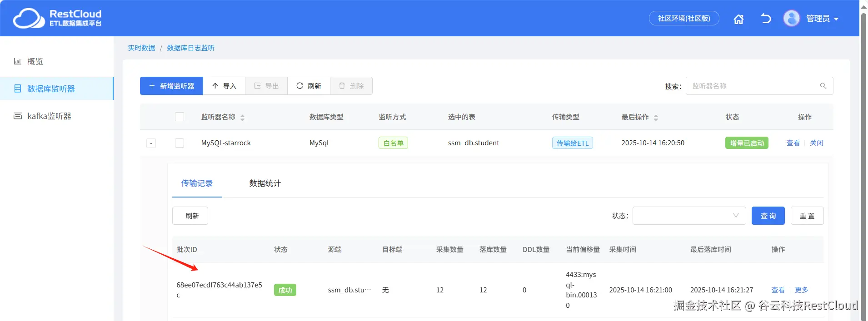The width and height of the screenshot is (868, 321).
Task: Click the 关闭 link for MySQL-starrock
Action: click(x=816, y=143)
